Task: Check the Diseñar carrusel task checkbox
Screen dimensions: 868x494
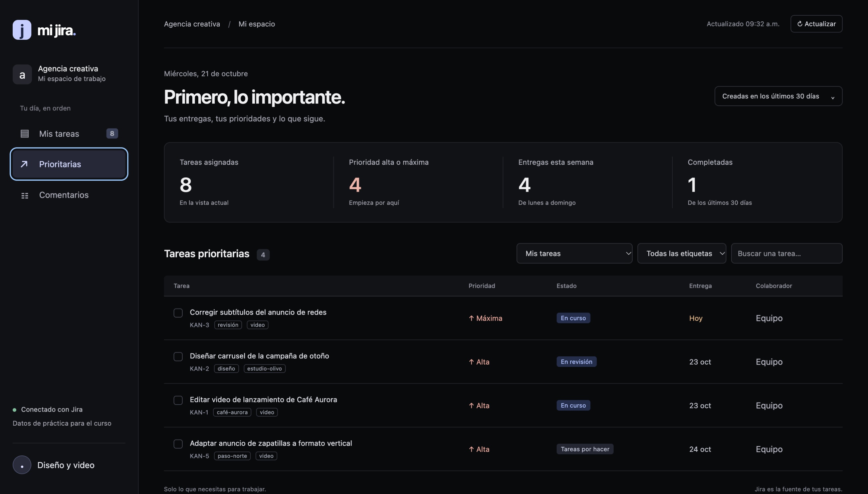Action: (178, 357)
